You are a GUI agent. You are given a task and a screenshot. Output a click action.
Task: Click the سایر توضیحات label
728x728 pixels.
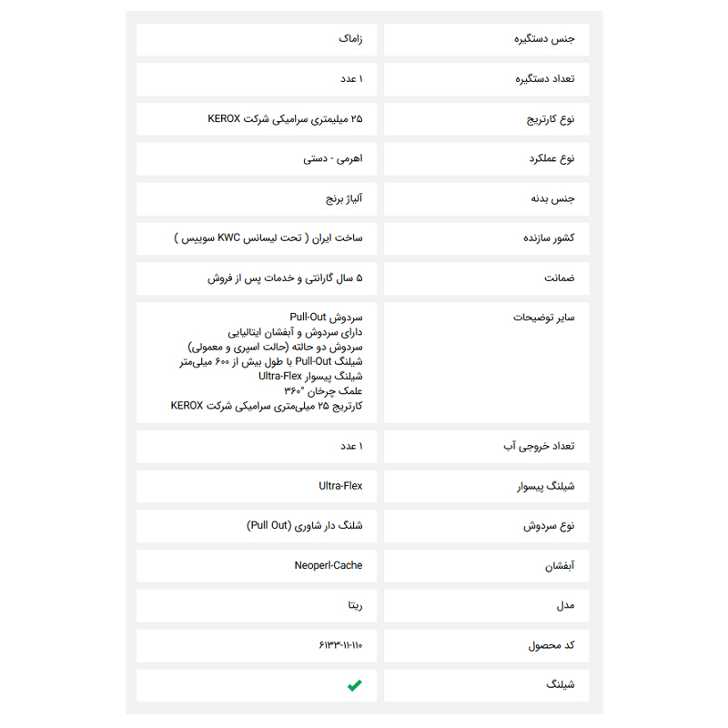click(x=543, y=318)
